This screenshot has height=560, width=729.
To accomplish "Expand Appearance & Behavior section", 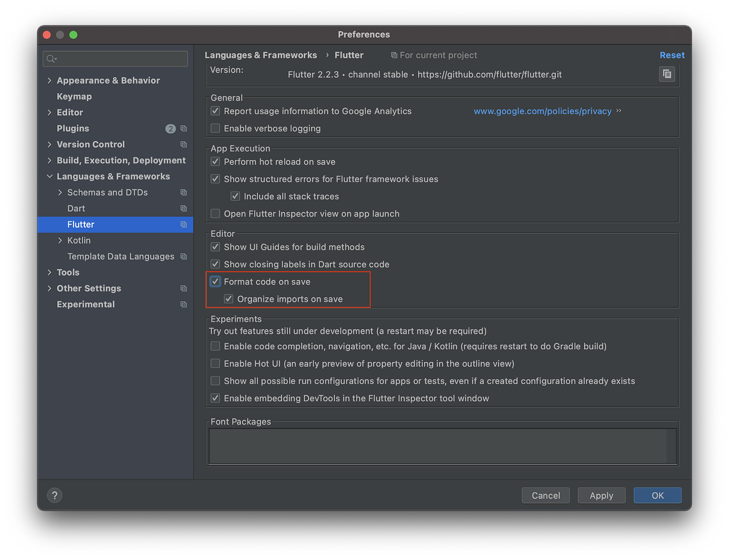I will point(49,80).
